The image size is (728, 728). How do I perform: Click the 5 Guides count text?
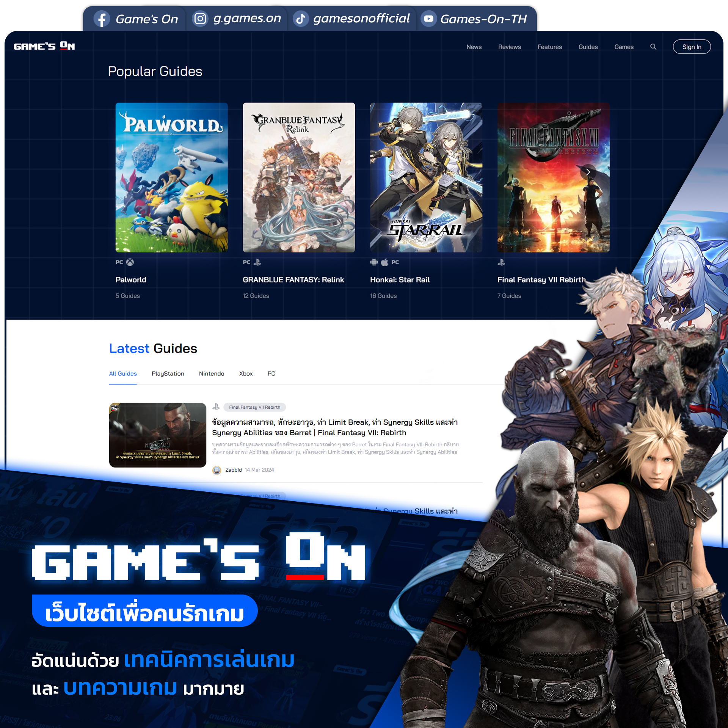click(x=128, y=296)
